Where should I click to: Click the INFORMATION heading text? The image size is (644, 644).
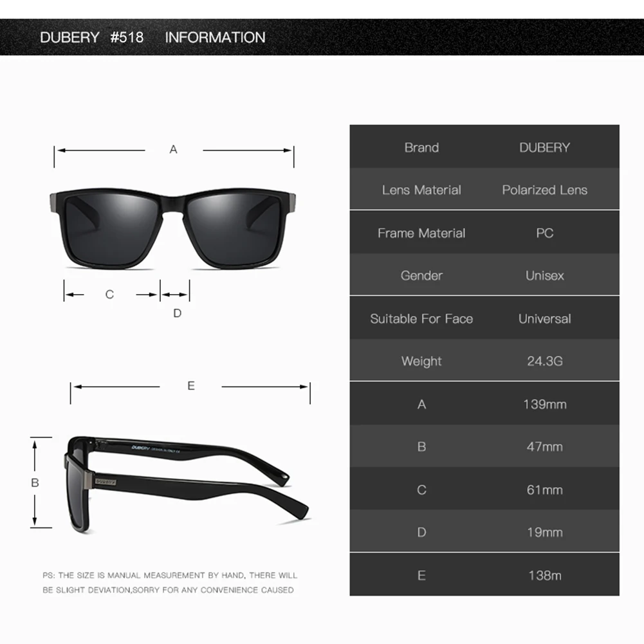click(x=216, y=37)
